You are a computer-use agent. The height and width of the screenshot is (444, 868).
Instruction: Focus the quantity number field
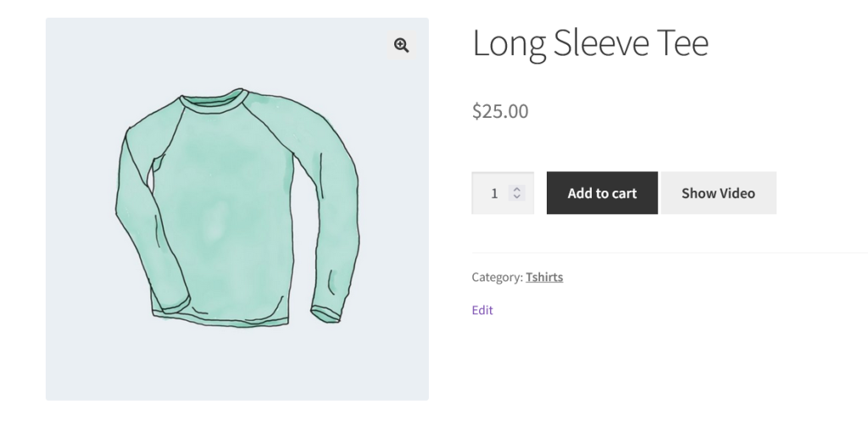pyautogui.click(x=494, y=193)
